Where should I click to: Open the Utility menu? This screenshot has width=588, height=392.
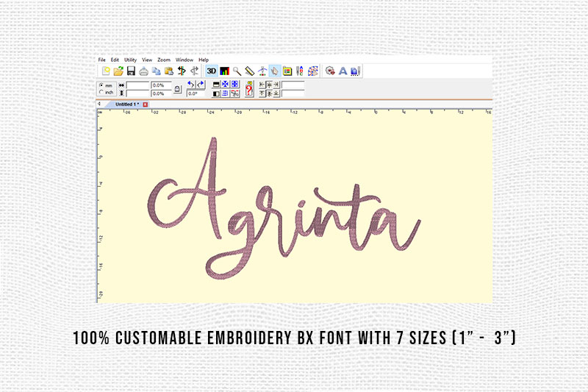pyautogui.click(x=131, y=60)
